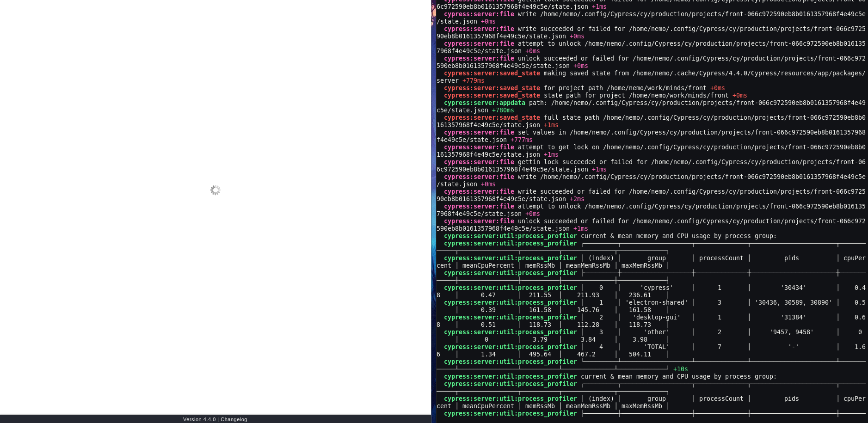Click the total meanMemRssMb value 467.2
Viewport: 868px width, 423px height.
click(x=586, y=354)
